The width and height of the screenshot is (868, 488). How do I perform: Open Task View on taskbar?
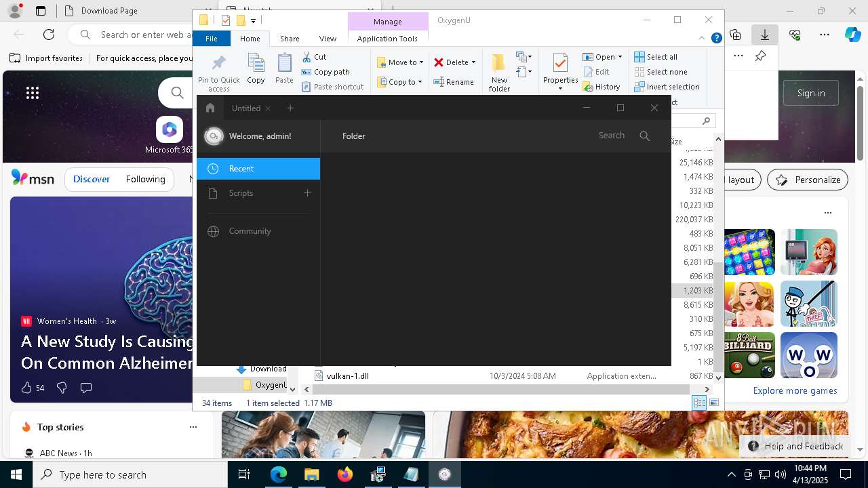pos(244,474)
